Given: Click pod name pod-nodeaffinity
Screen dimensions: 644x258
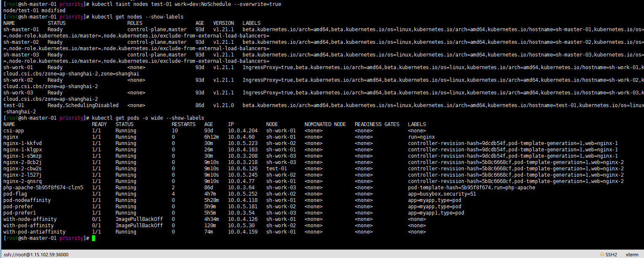Looking at the screenshot, I should point(27,200).
